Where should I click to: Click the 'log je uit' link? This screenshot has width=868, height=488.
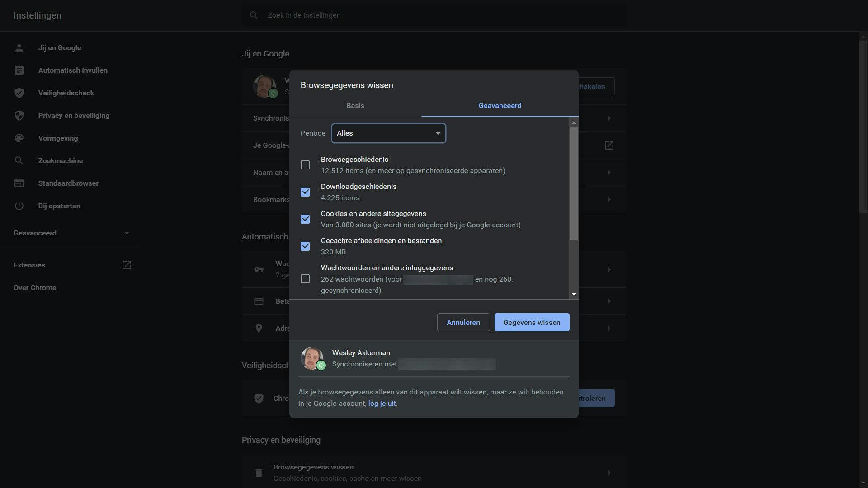point(382,404)
